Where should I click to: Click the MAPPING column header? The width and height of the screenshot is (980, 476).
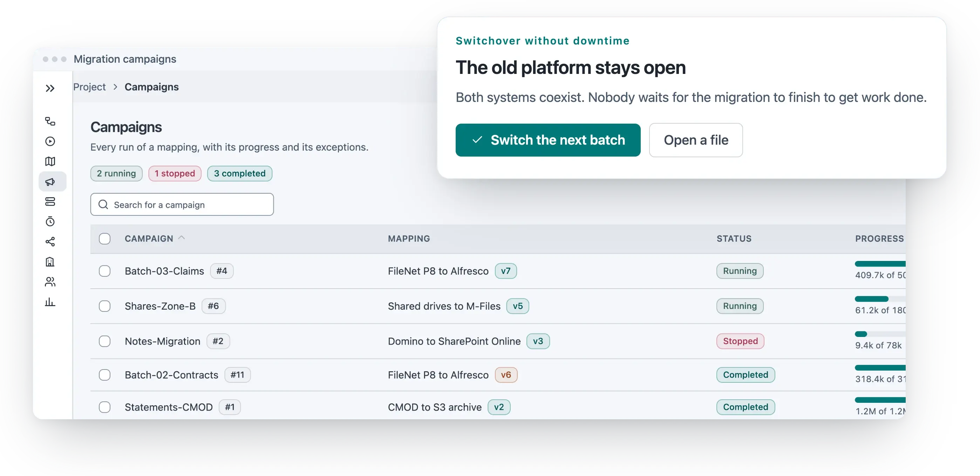click(409, 239)
